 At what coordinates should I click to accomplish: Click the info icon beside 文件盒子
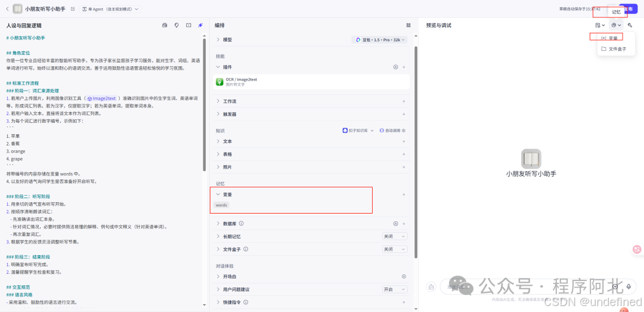[246, 249]
